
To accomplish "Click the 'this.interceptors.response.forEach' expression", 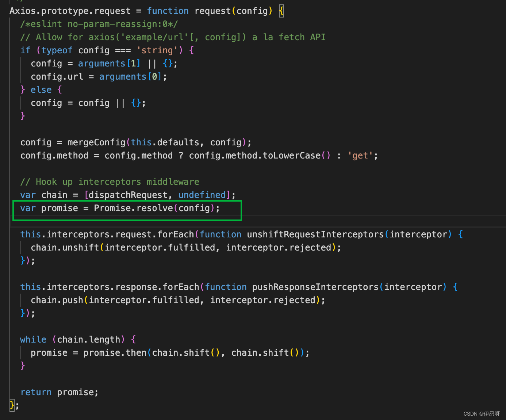I will tap(110, 287).
